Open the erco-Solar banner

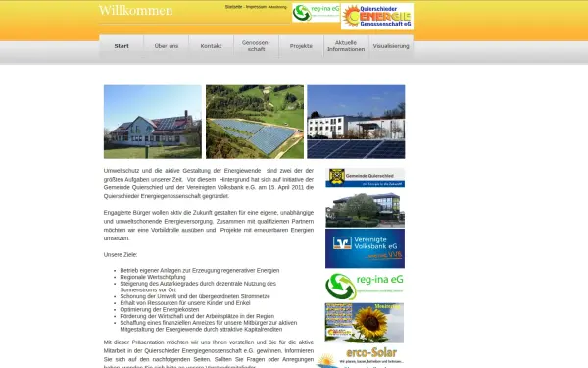(361, 357)
